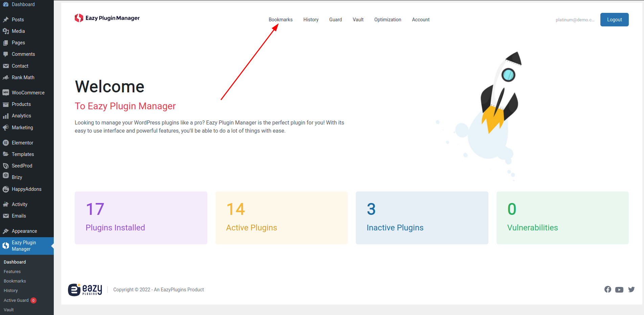Open Features under Eazy Plugin Manager

pos(12,271)
